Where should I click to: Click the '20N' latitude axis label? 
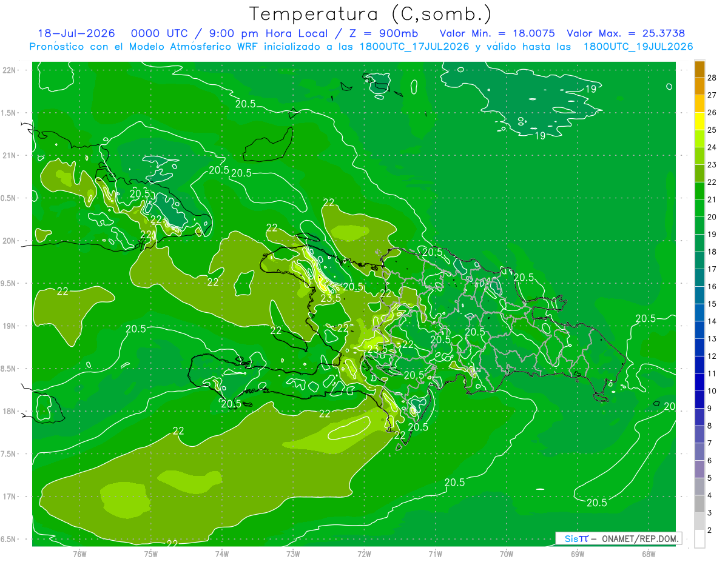pos(9,241)
